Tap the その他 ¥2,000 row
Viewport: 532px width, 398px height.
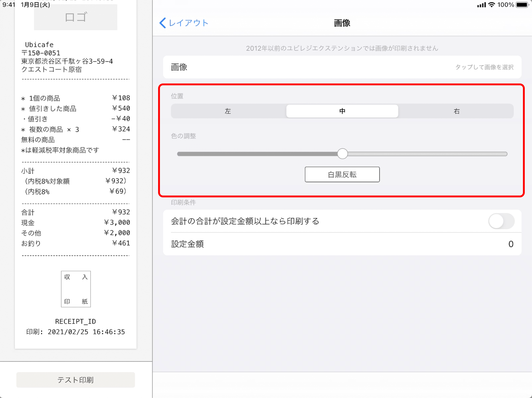click(x=76, y=233)
